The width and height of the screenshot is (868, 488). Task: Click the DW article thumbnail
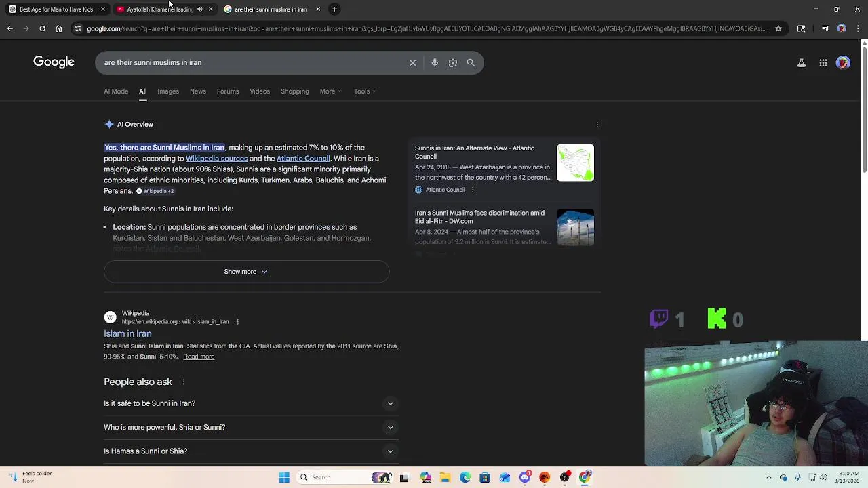coord(575,227)
